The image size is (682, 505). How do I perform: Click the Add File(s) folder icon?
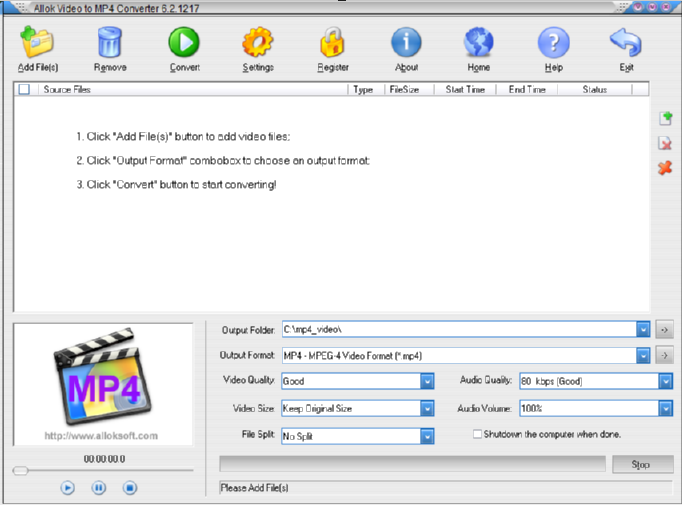click(x=37, y=42)
